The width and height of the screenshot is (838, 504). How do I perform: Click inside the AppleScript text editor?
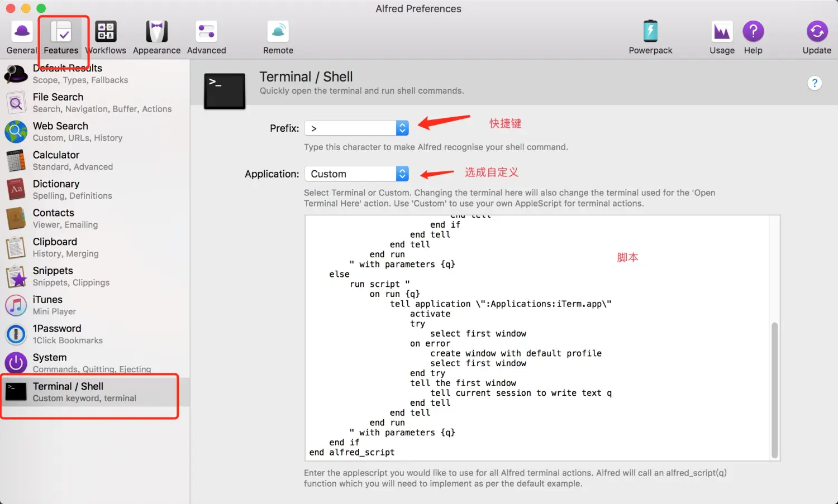(x=537, y=338)
